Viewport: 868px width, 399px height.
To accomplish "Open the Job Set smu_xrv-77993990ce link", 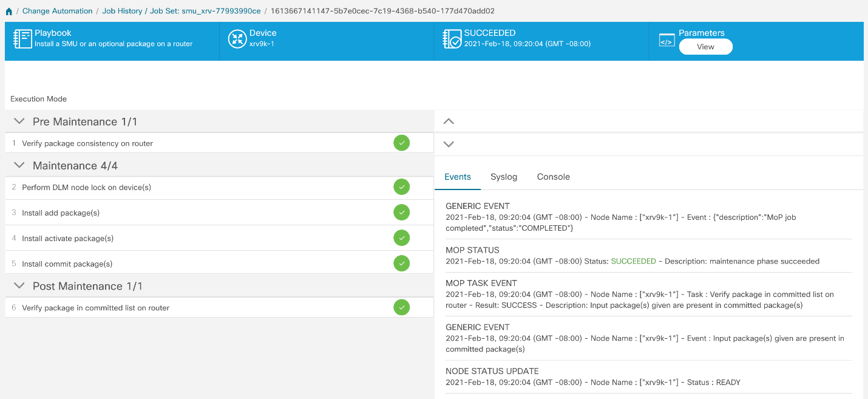I will click(221, 10).
